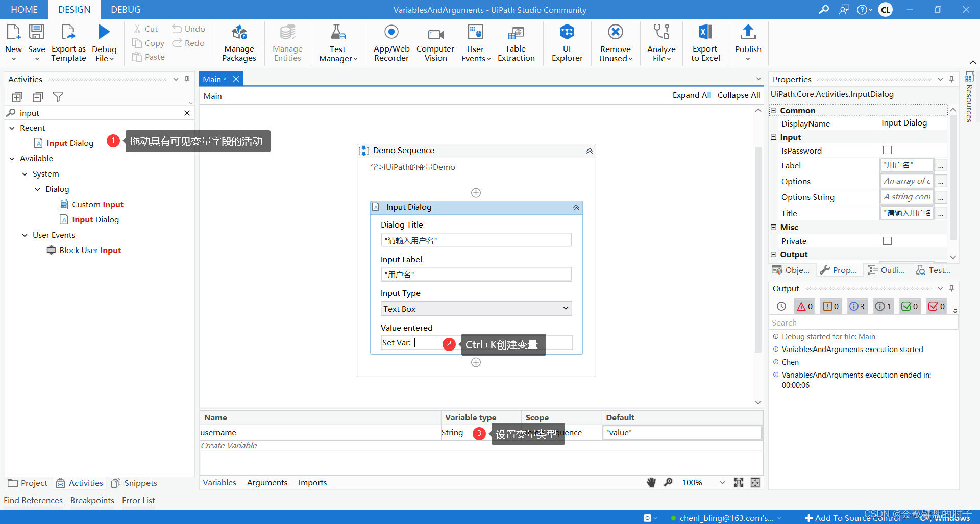Toggle trace messages filter showing 1

(884, 307)
